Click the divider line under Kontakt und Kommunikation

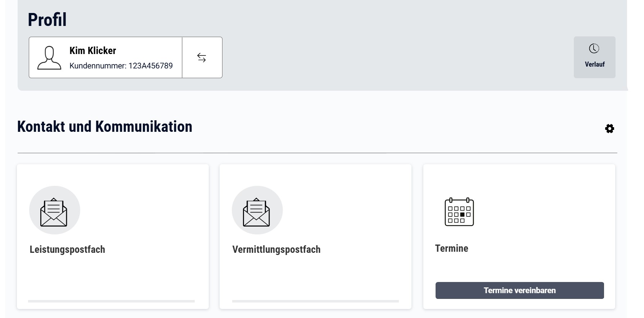(317, 153)
